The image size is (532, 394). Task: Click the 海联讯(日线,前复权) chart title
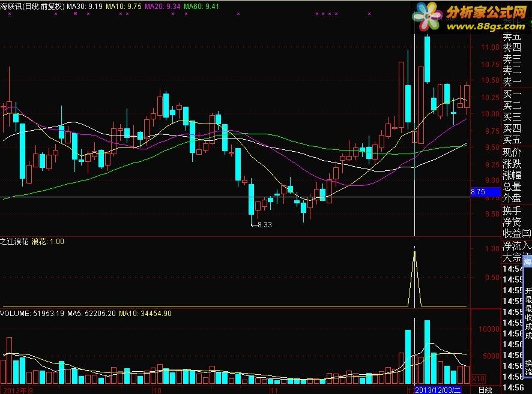[x=32, y=6]
